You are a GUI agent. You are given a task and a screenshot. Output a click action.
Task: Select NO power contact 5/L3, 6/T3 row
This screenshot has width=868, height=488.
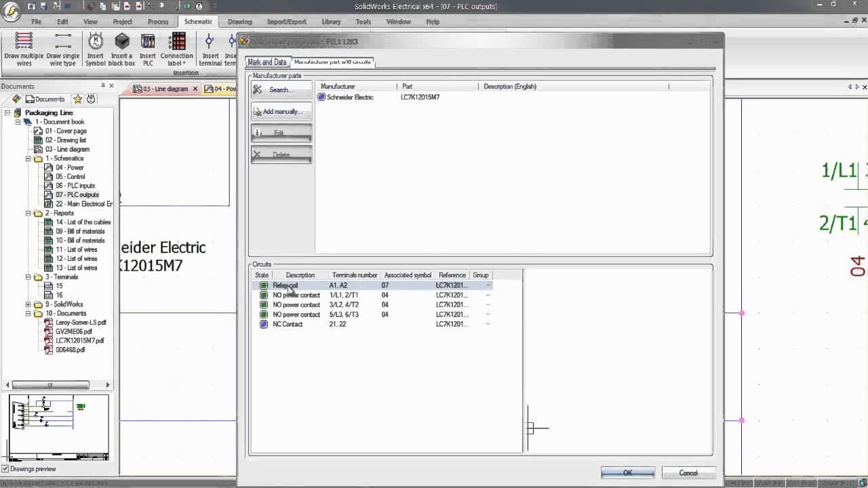372,314
